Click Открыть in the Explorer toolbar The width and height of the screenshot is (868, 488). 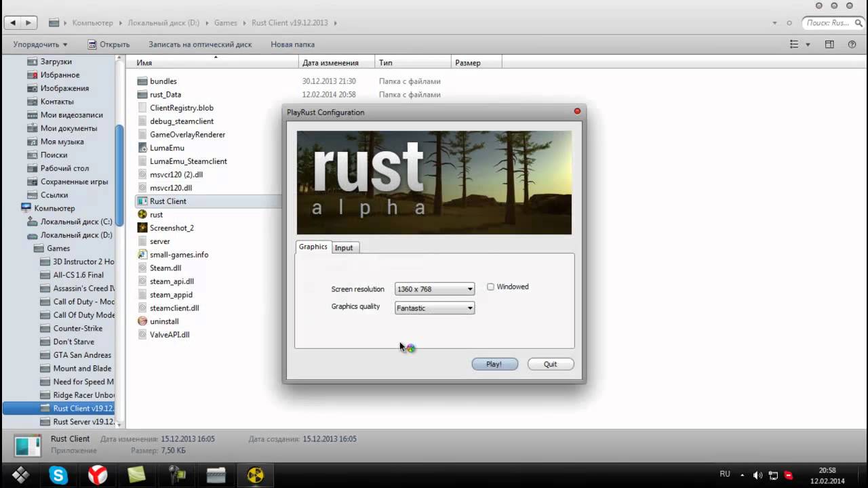108,44
